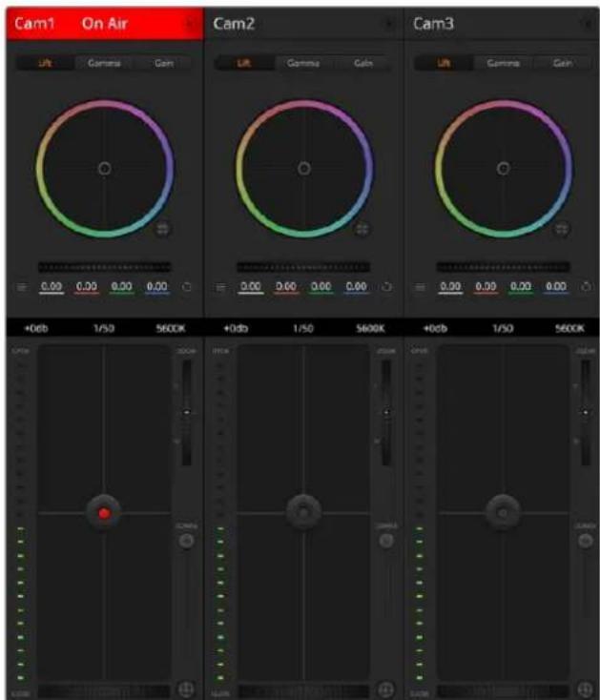Click Cam3 +0db gain setting

tap(435, 329)
